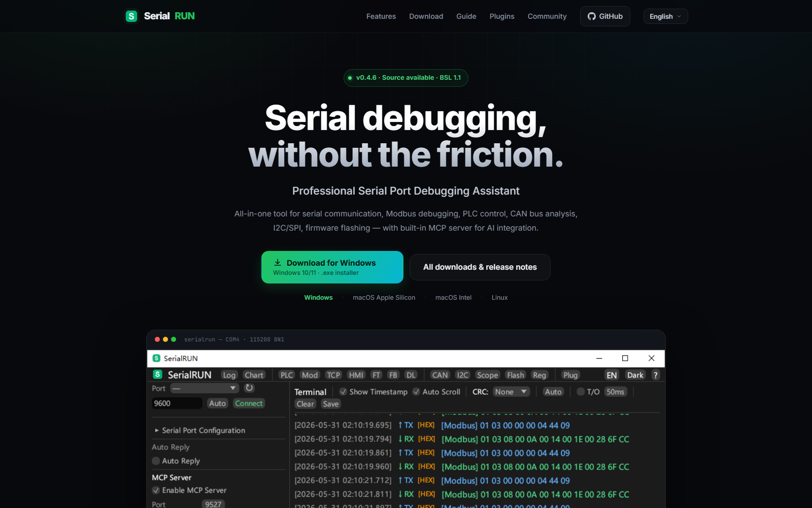Toggle Enable MCP Server checkbox
Image resolution: width=812 pixels, height=508 pixels.
(x=156, y=490)
